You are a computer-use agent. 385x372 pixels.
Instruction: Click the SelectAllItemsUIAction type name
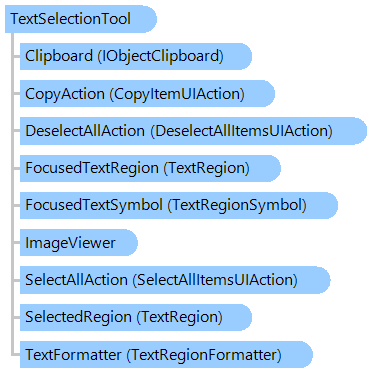pos(215,280)
